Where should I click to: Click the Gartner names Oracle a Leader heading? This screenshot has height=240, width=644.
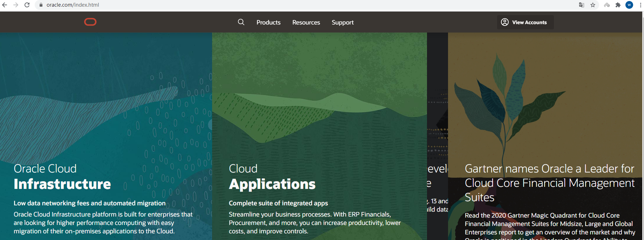550,183
